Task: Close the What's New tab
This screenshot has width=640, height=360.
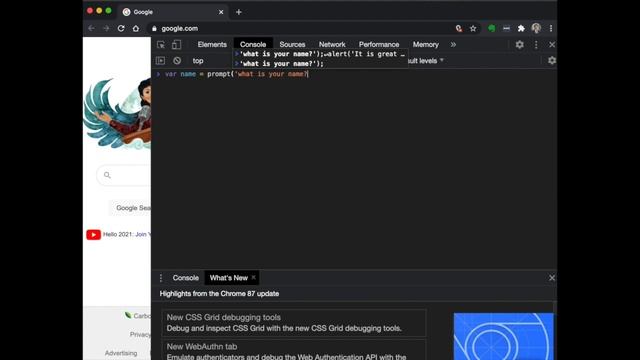Action: coord(253,277)
